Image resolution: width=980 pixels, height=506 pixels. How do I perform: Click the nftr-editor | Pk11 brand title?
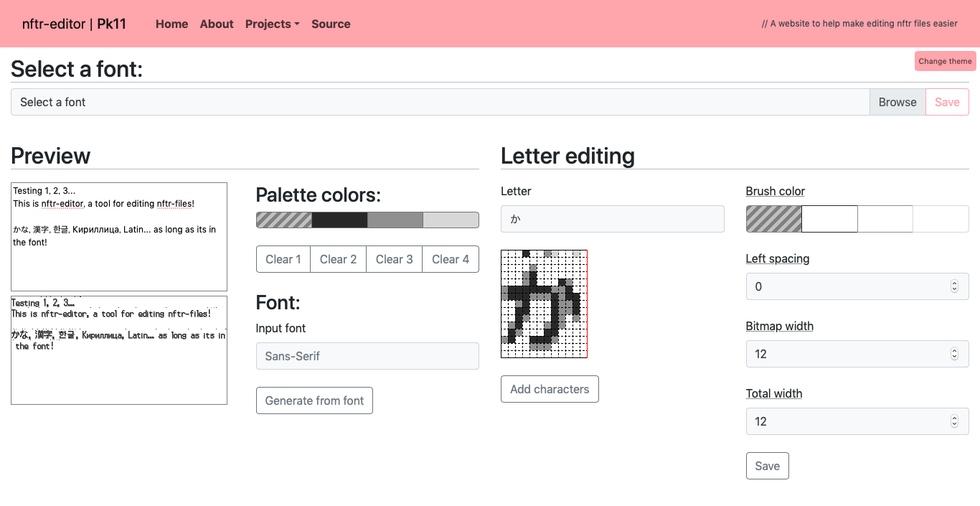[x=74, y=24]
